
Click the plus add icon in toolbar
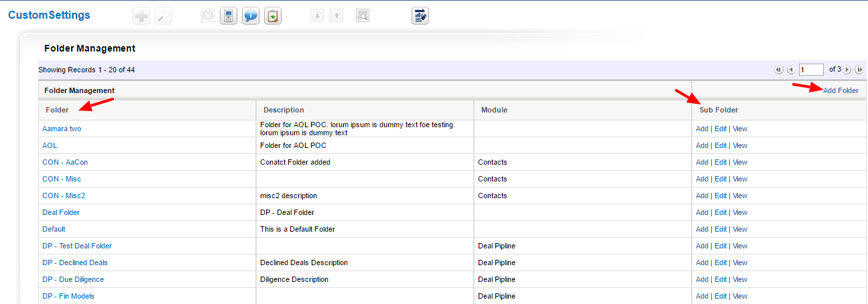click(141, 16)
